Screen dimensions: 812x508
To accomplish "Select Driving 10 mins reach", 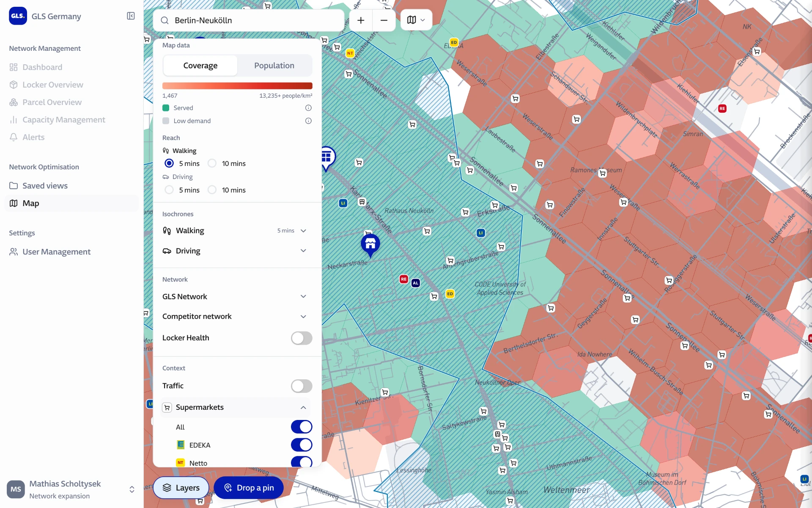I will [212, 190].
